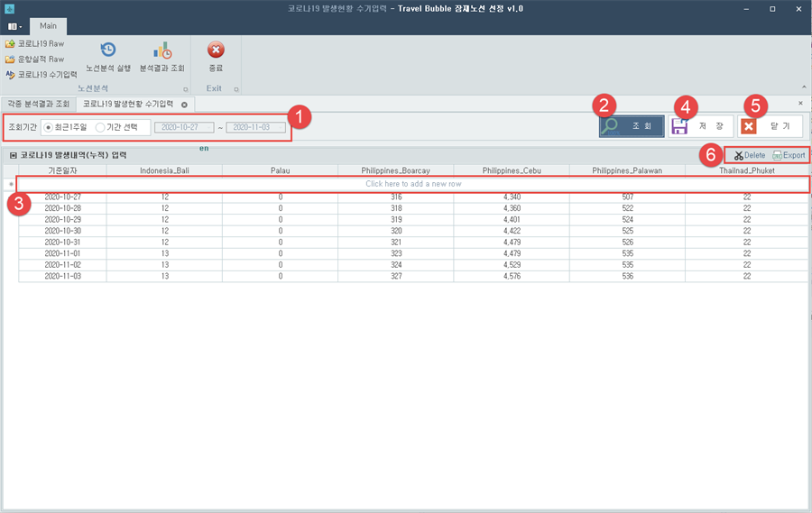
Task: Click the Cebu value 4,401
Action: pyautogui.click(x=512, y=219)
